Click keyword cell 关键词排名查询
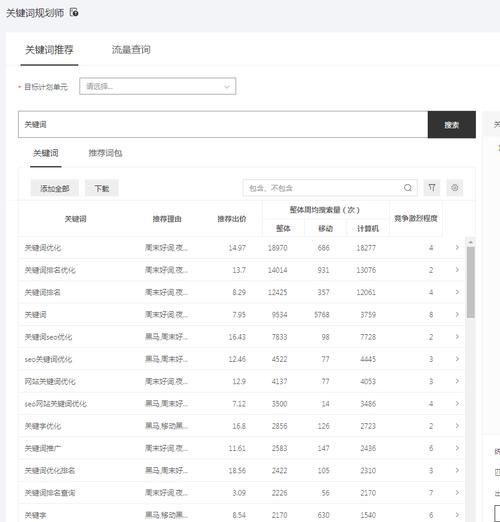This screenshot has height=522, width=500. click(x=50, y=493)
